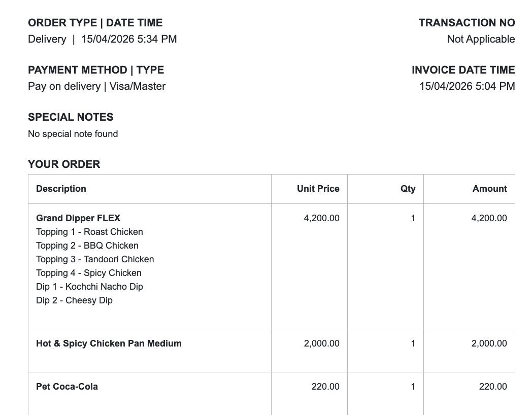Click the Amount column header

489,189
